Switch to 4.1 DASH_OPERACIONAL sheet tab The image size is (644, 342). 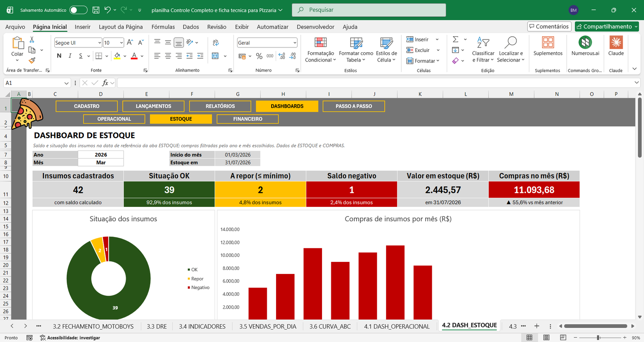(x=397, y=326)
